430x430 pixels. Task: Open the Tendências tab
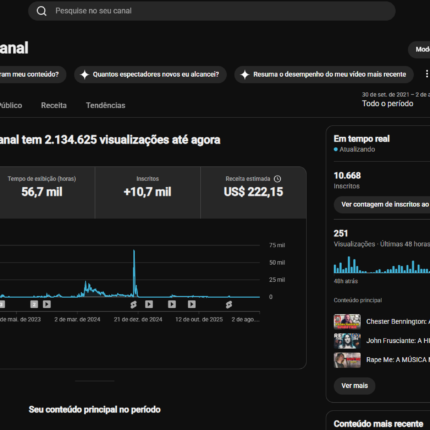[x=105, y=105]
